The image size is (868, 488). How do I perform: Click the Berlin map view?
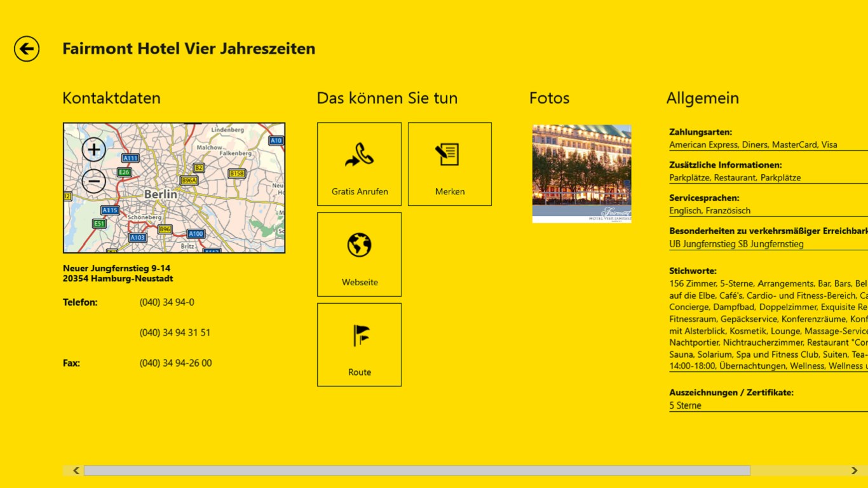(x=174, y=188)
